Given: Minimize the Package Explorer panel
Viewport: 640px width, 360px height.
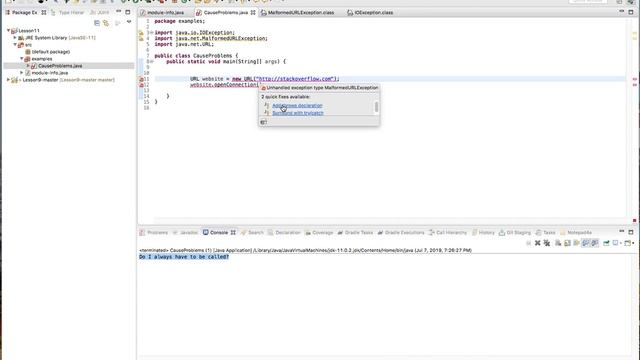Looking at the screenshot, I should click(119, 12).
